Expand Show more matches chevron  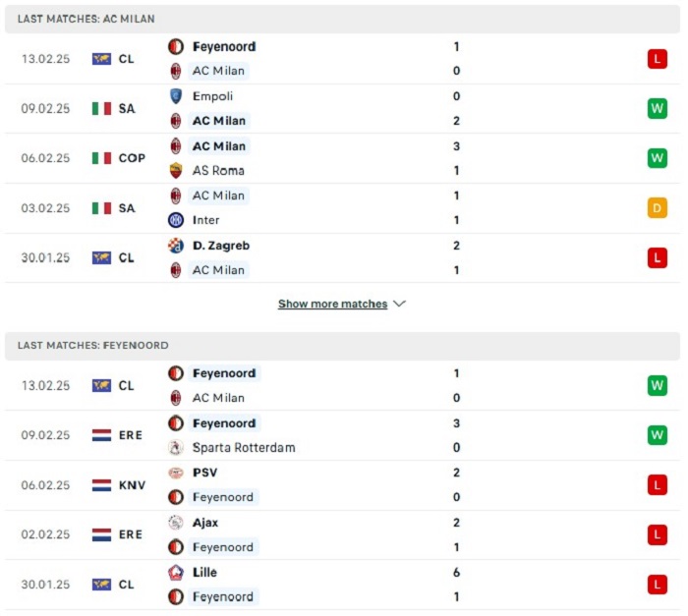click(x=399, y=304)
